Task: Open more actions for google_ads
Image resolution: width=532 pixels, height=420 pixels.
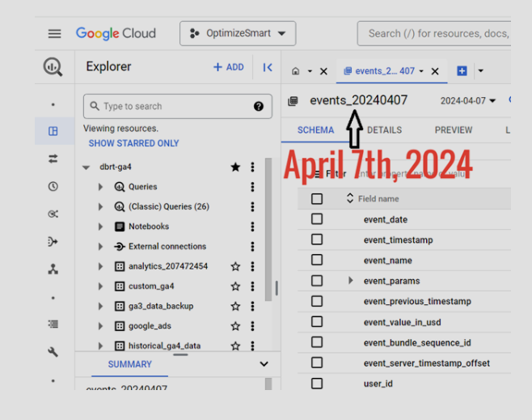Action: [x=252, y=326]
